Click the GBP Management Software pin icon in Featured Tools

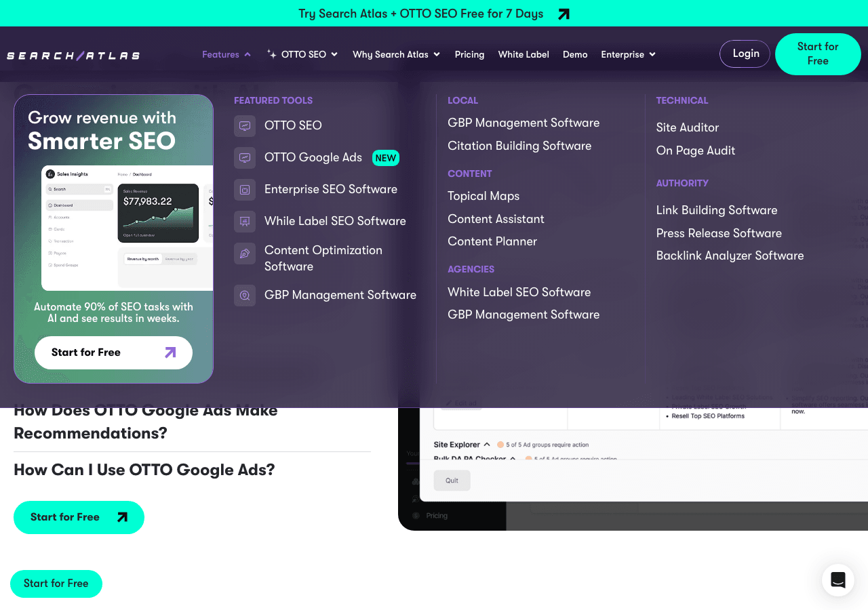point(245,296)
